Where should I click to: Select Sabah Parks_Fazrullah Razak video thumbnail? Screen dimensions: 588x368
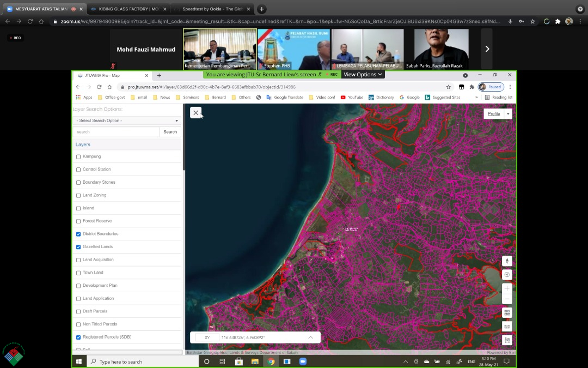[442, 49]
